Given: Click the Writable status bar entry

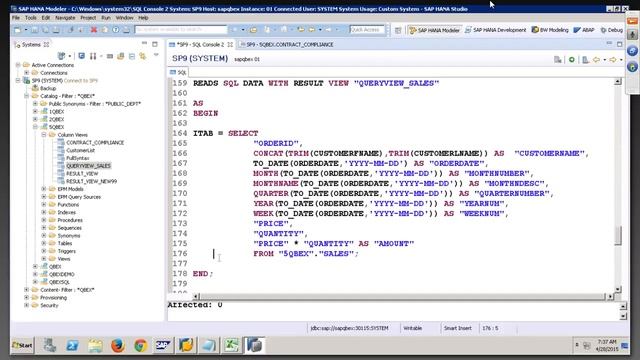Looking at the screenshot, I should click(x=413, y=328).
